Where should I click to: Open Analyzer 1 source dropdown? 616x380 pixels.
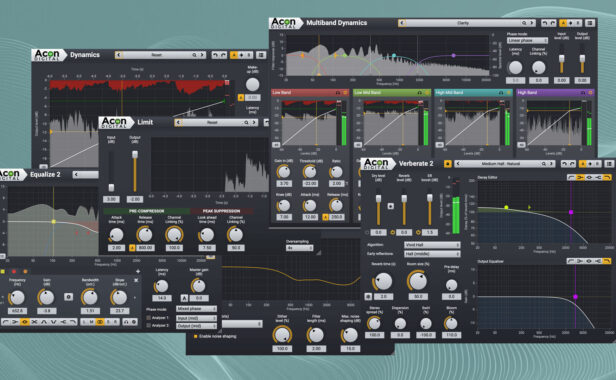196,318
